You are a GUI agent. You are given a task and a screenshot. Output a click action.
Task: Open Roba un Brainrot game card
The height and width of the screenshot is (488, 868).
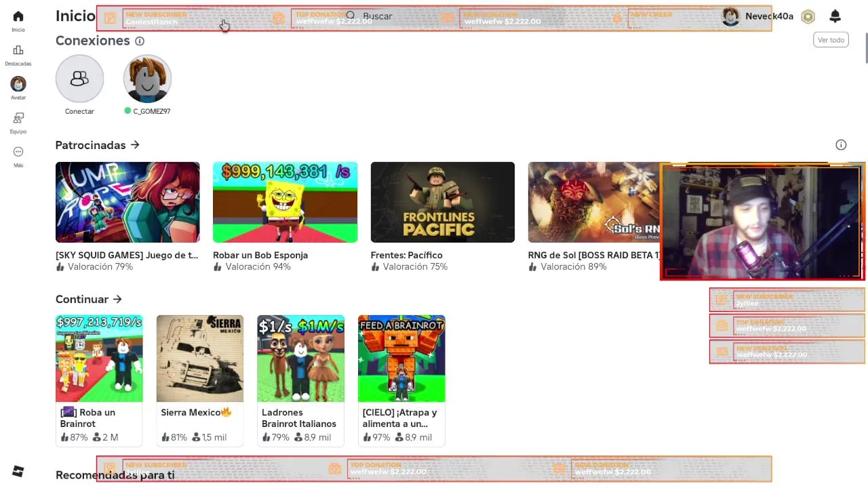tap(99, 380)
